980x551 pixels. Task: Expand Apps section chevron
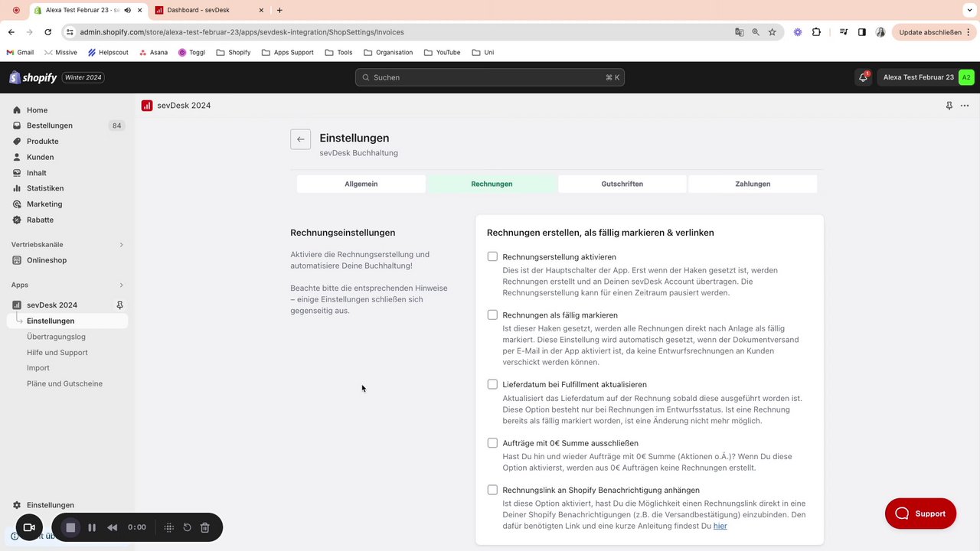[x=121, y=285]
